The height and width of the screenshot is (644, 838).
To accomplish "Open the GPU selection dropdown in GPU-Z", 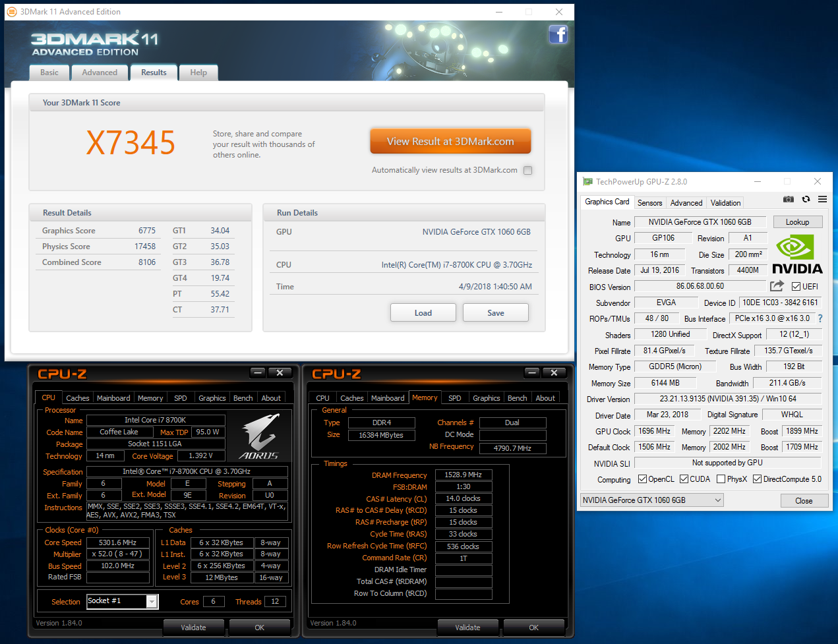I will (651, 500).
